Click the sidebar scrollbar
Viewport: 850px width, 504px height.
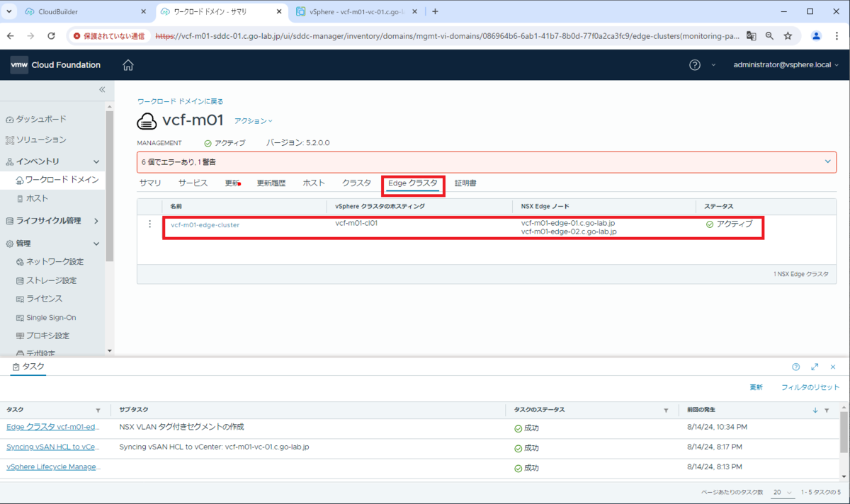(109, 187)
